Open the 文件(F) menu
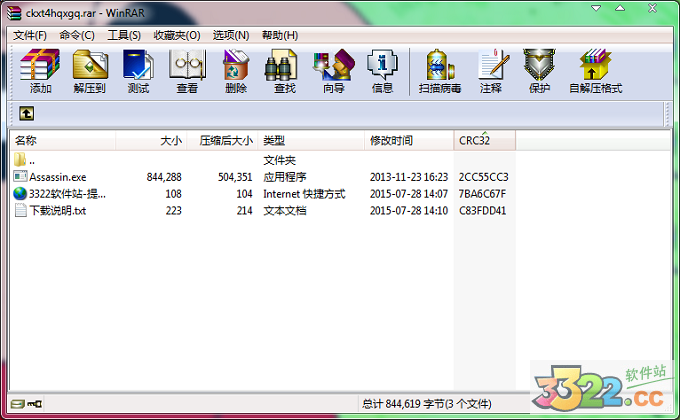 30,35
